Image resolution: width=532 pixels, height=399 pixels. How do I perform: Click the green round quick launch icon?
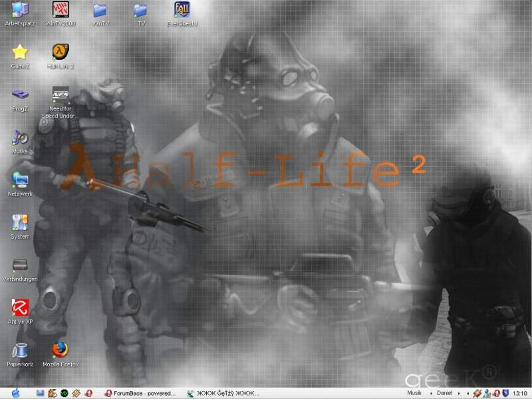click(x=64, y=393)
